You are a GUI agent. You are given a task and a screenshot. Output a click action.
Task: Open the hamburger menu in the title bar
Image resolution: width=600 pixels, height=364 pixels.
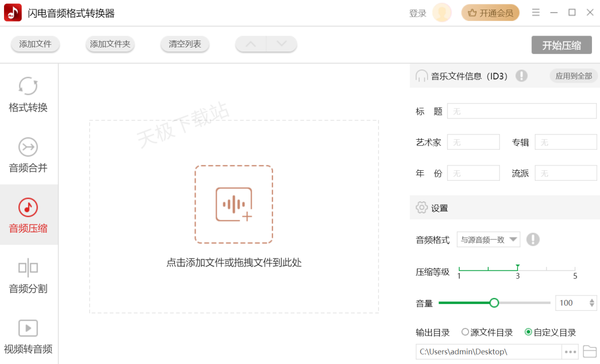536,13
